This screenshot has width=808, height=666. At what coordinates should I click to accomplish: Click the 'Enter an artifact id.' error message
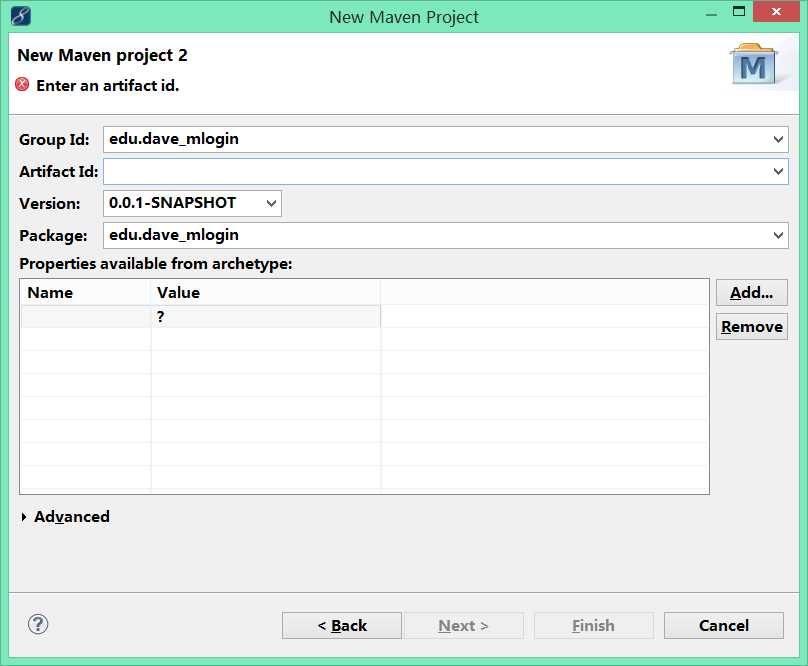point(108,85)
